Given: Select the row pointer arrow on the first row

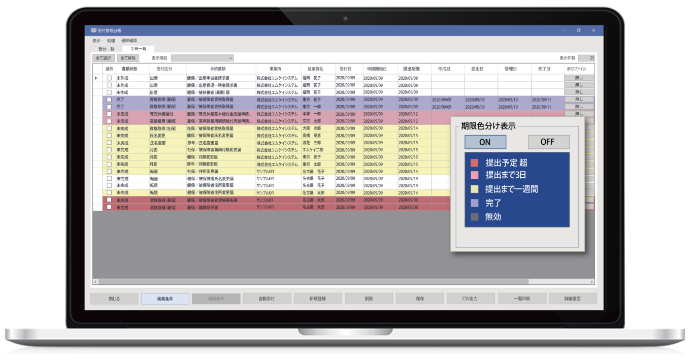Looking at the screenshot, I should pyautogui.click(x=96, y=78).
